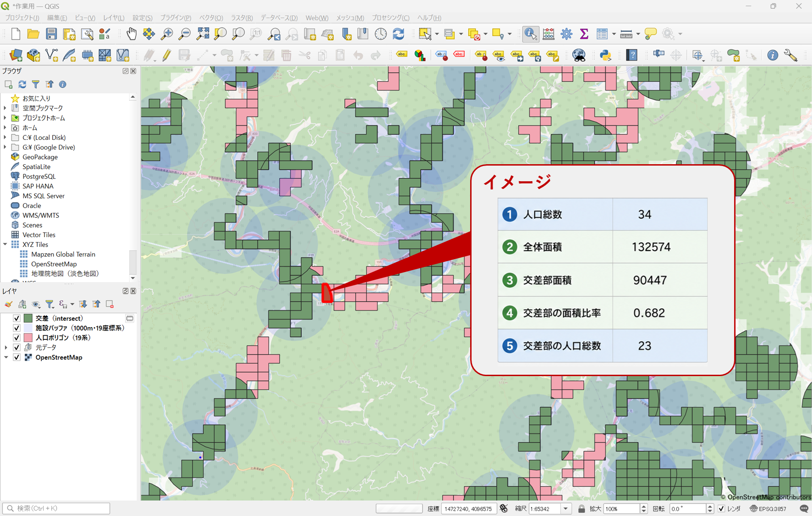
Task: Open the select features tool dropdown arrow
Action: tap(437, 34)
